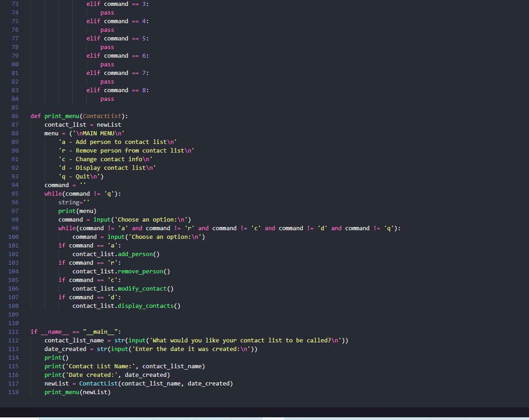Click 'Date created:' print statement

107,375
